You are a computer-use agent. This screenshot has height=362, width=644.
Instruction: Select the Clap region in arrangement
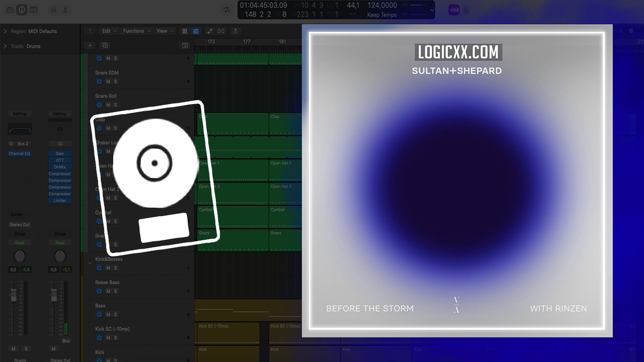[x=232, y=124]
